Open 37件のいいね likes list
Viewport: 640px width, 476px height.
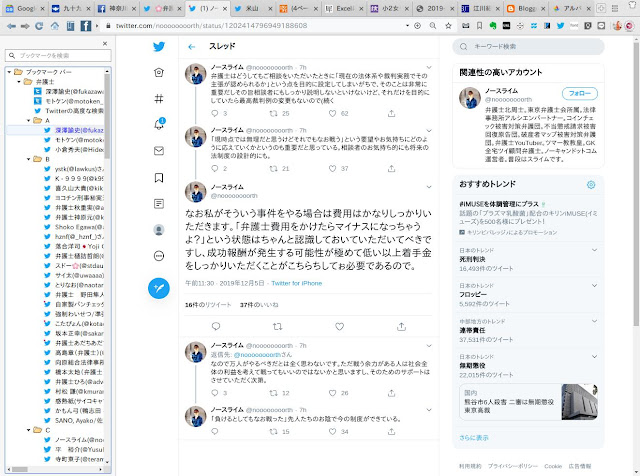click(x=259, y=305)
